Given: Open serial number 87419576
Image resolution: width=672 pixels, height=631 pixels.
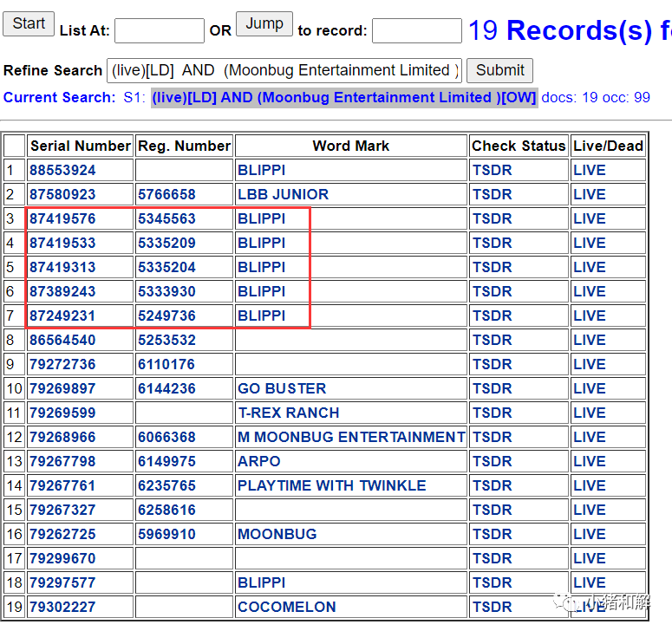Looking at the screenshot, I should [62, 219].
